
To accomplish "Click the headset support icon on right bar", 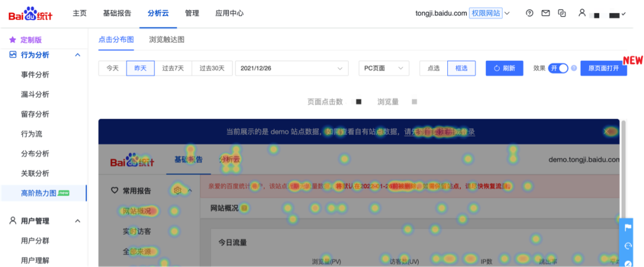I will (x=627, y=246).
